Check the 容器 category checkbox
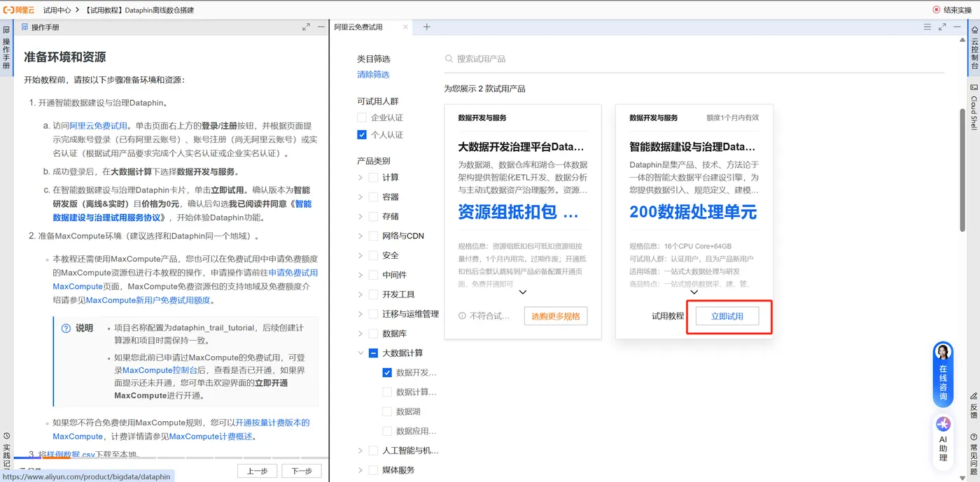 [373, 197]
